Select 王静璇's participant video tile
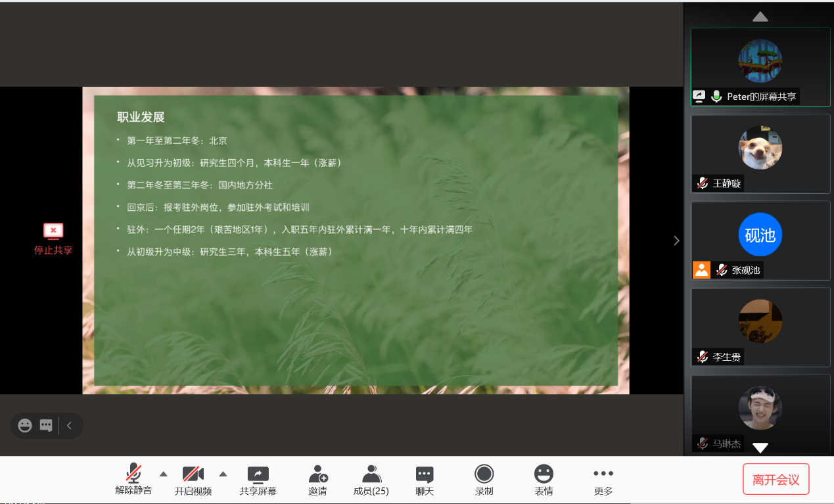Viewport: 834px width, 504px height. 760,154
